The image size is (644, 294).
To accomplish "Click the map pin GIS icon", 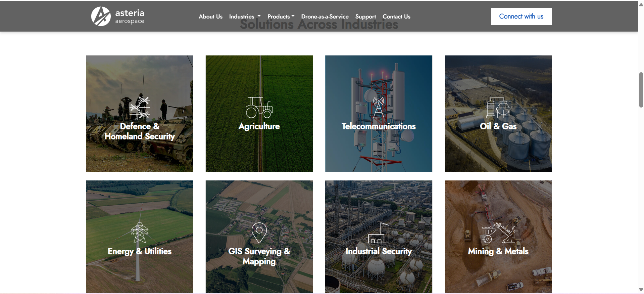I will (x=259, y=233).
